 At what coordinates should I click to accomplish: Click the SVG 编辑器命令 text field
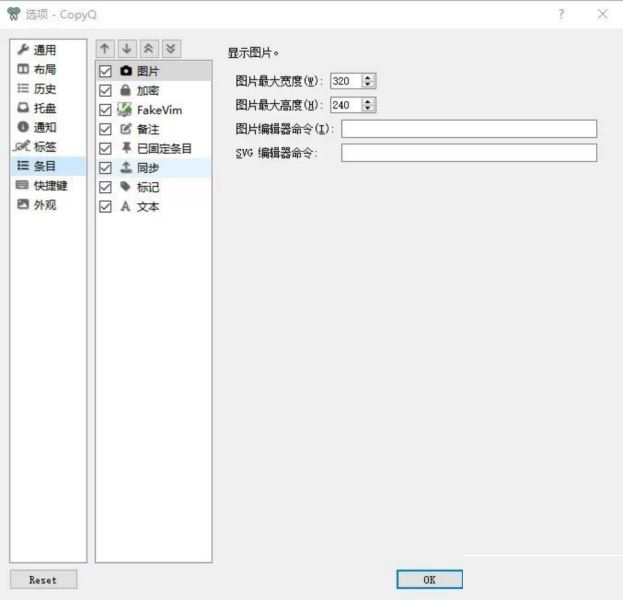click(469, 153)
